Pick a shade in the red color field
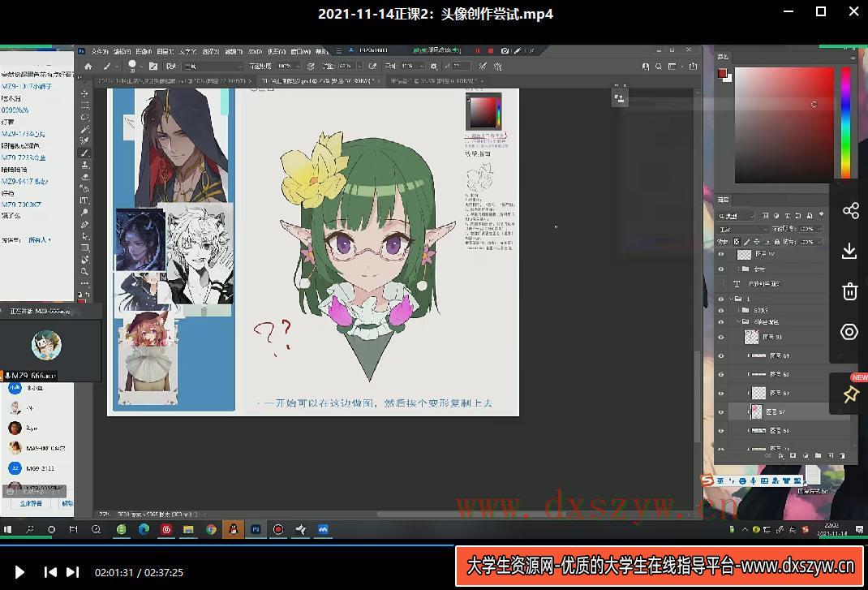 point(784,125)
